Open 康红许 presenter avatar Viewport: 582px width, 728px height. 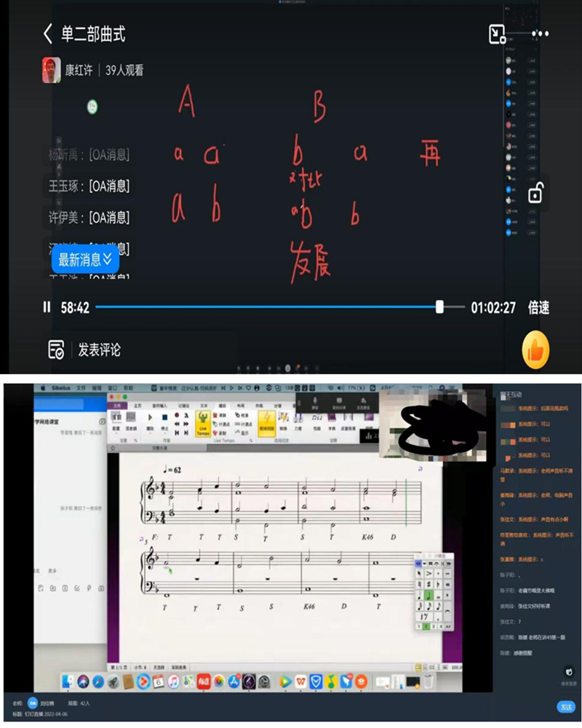click(51, 70)
